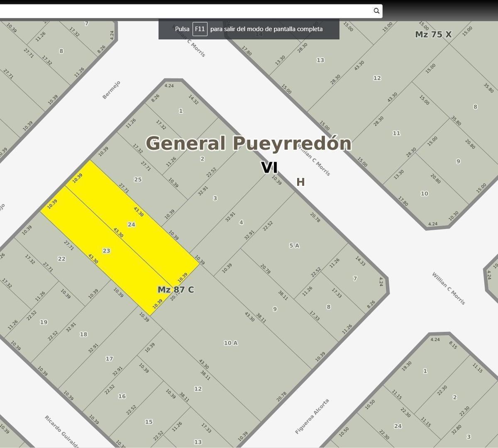
Task: Select parcel 13 in block Mz 75 X
Action: point(320,60)
